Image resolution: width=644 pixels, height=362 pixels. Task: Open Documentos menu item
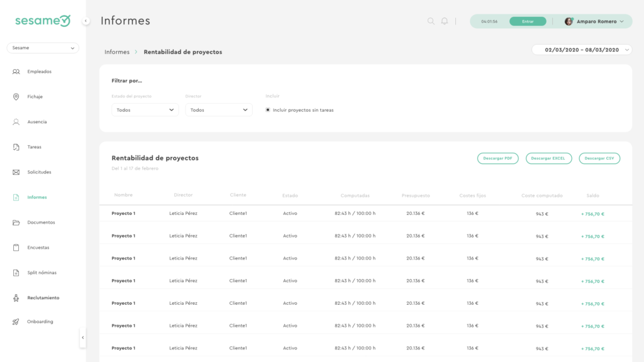pyautogui.click(x=41, y=222)
